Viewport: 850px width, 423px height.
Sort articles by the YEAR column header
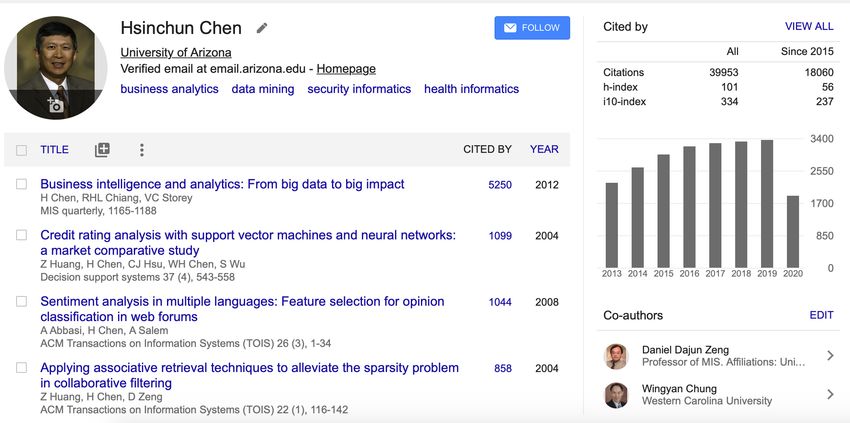coord(544,150)
